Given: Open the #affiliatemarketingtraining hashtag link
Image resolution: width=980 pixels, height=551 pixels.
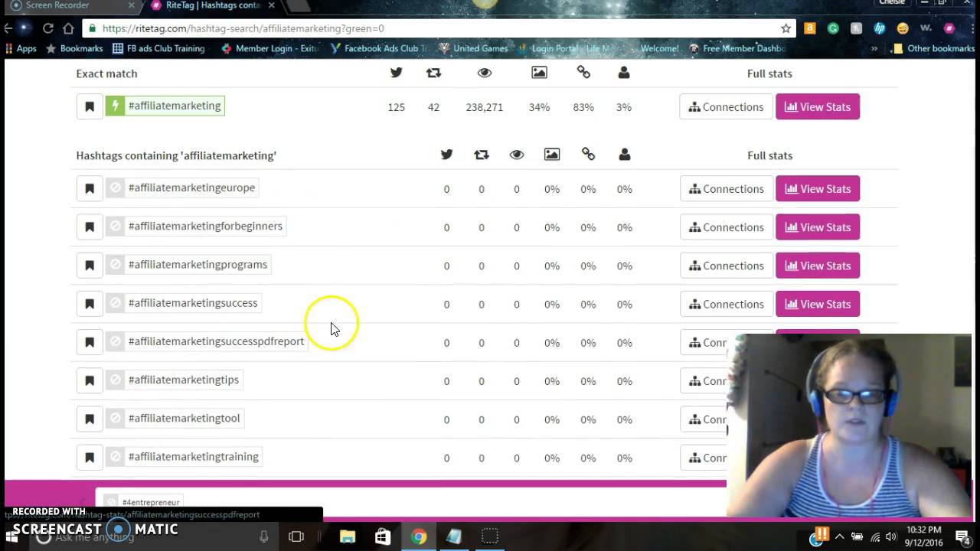Looking at the screenshot, I should point(194,456).
